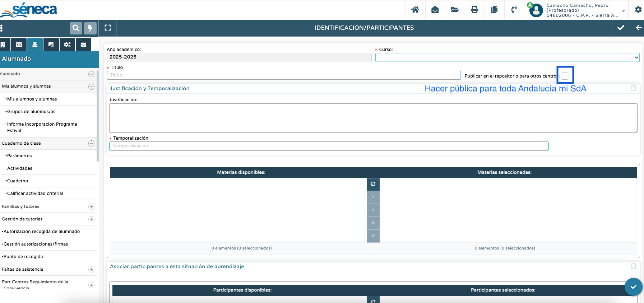Click the magnifier search button in the sidebar
The width and height of the screenshot is (644, 303).
tap(76, 28)
